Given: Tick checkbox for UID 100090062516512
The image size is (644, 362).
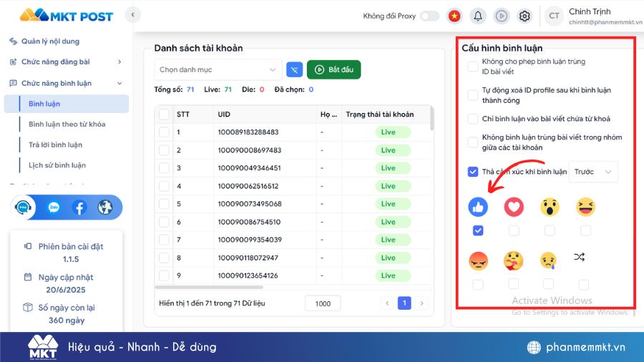Looking at the screenshot, I should click(x=164, y=186).
